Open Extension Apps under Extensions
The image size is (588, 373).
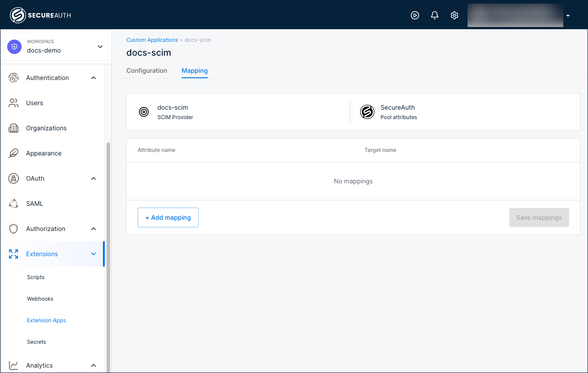click(46, 320)
